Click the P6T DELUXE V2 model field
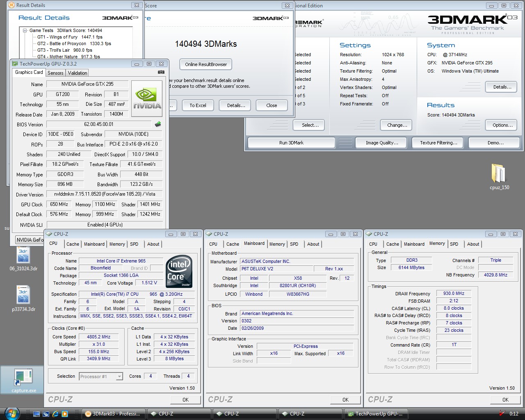 pyautogui.click(x=276, y=269)
